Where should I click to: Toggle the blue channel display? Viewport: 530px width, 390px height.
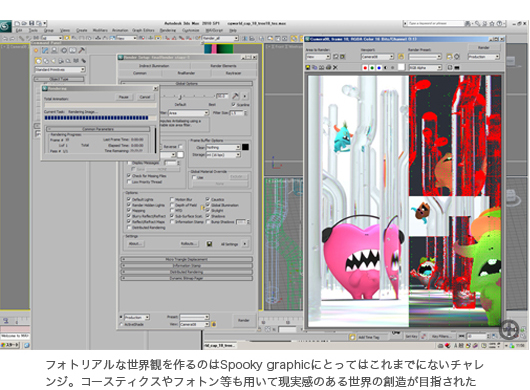[x=379, y=68]
